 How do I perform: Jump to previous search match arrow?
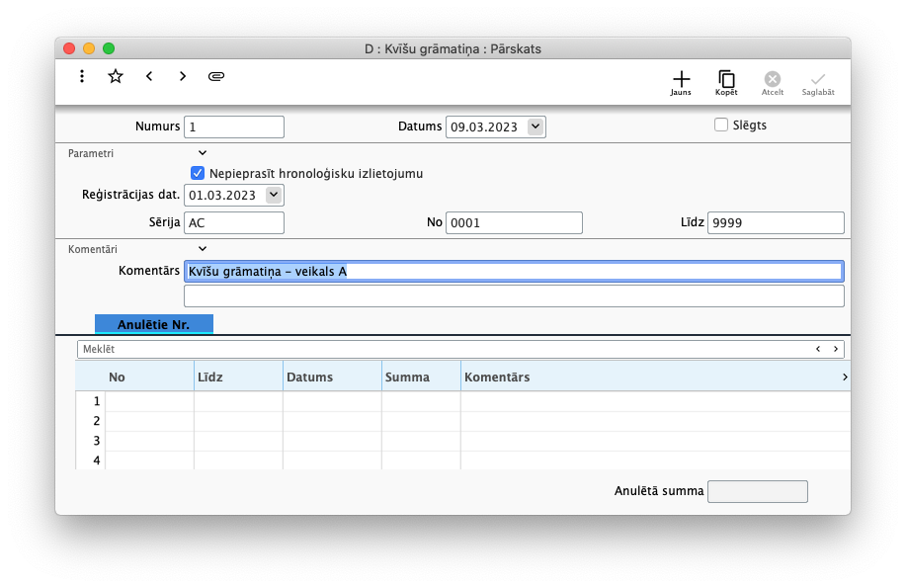coord(818,349)
